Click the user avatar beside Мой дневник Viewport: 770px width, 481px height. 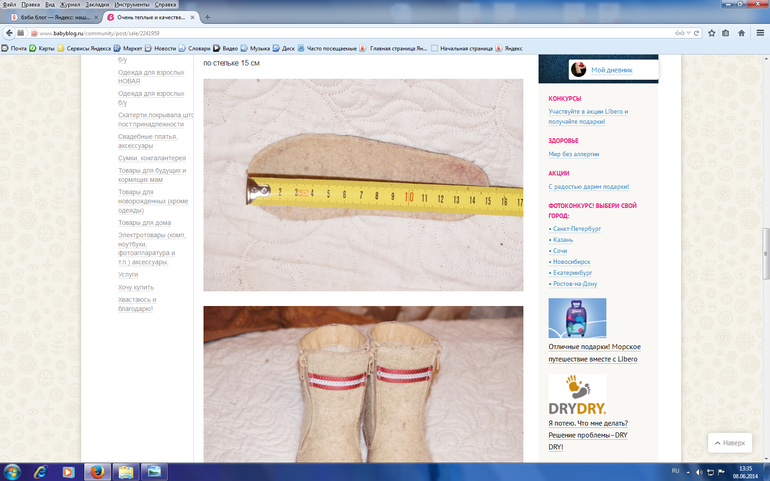point(578,69)
